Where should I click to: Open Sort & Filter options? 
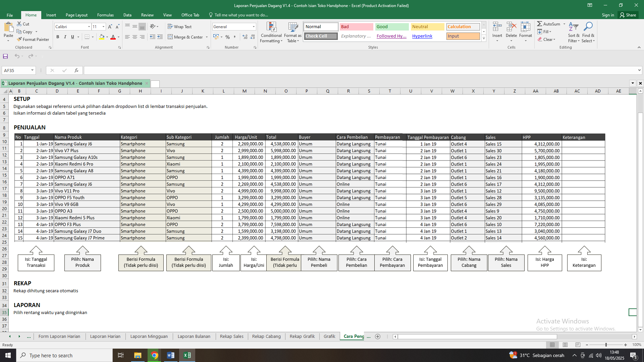point(574,33)
